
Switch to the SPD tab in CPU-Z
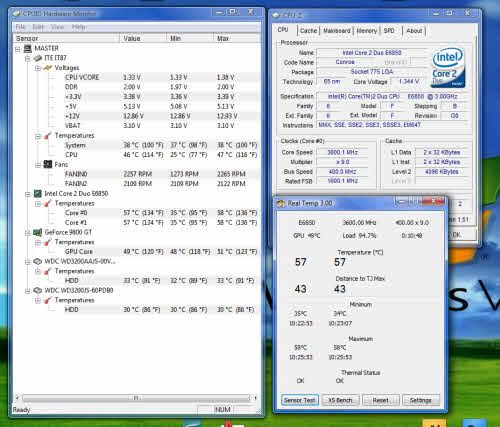pos(389,31)
